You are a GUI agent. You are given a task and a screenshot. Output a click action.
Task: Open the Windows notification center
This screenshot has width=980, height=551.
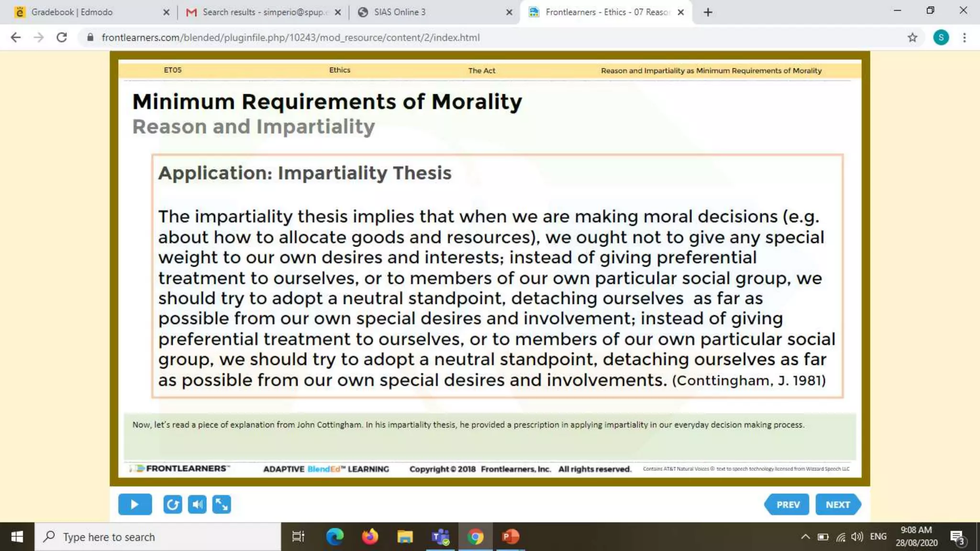[x=958, y=537]
